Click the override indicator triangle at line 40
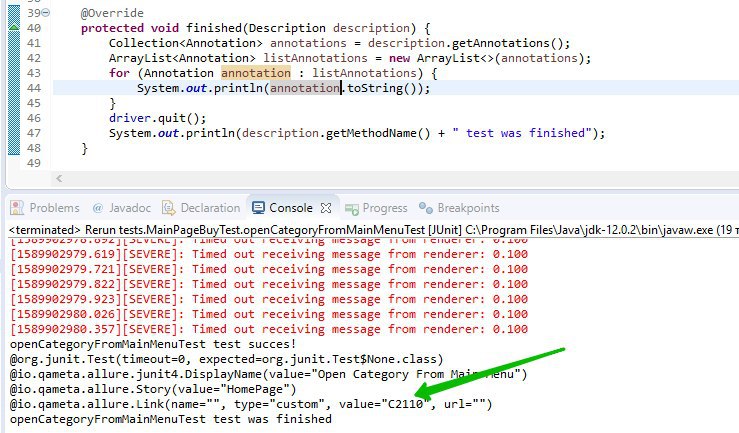Image resolution: width=739 pixels, height=433 pixels. 14,27
